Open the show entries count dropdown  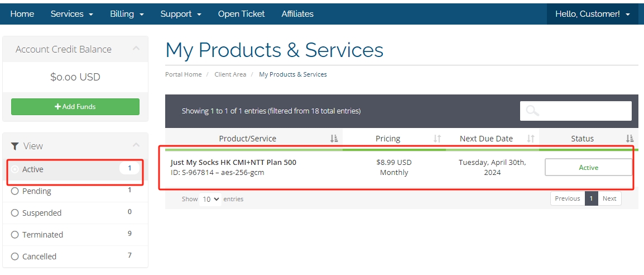click(x=211, y=200)
